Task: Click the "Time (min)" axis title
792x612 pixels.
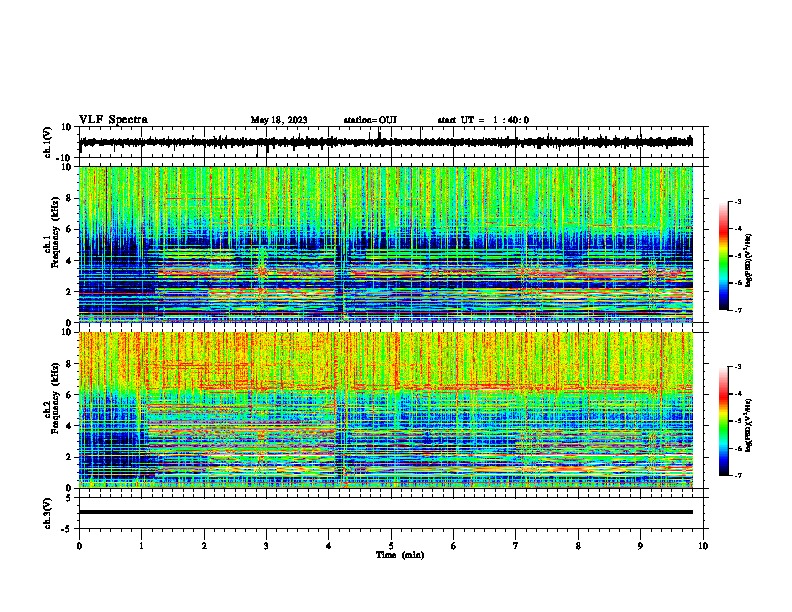Action: tap(400, 555)
